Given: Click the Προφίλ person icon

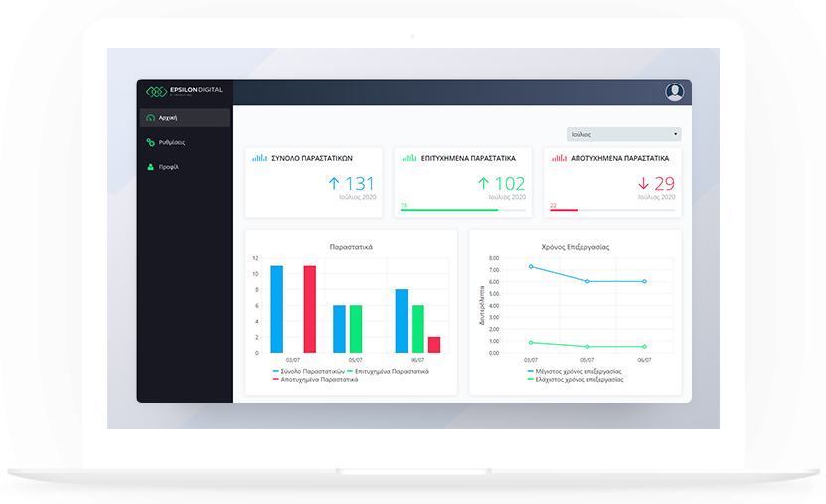Looking at the screenshot, I should point(150,167).
